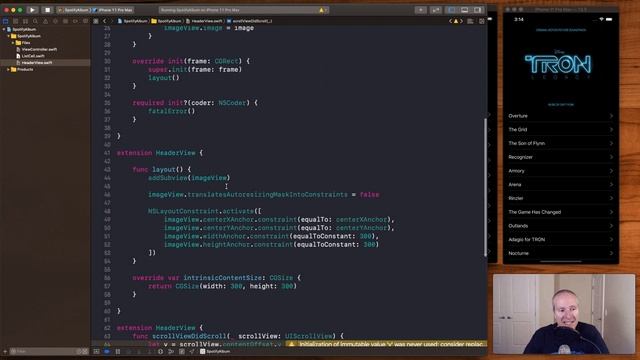Go forward with the jump bar right arrow
Screen dimensions: 640x360
point(112,21)
